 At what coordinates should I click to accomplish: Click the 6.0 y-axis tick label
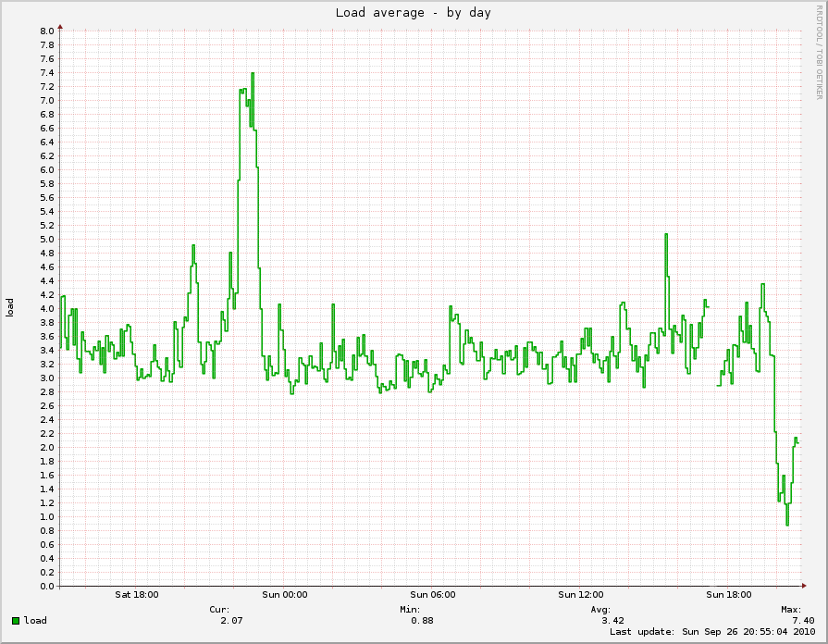click(47, 170)
